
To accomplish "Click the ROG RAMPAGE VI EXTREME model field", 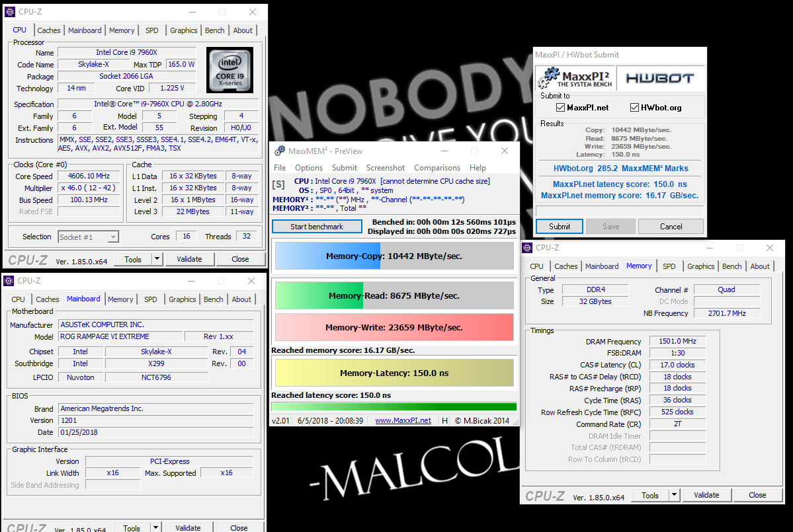I will (120, 336).
